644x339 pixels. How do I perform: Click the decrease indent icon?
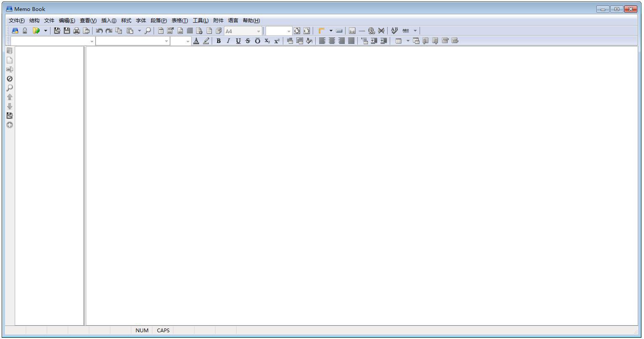click(383, 41)
